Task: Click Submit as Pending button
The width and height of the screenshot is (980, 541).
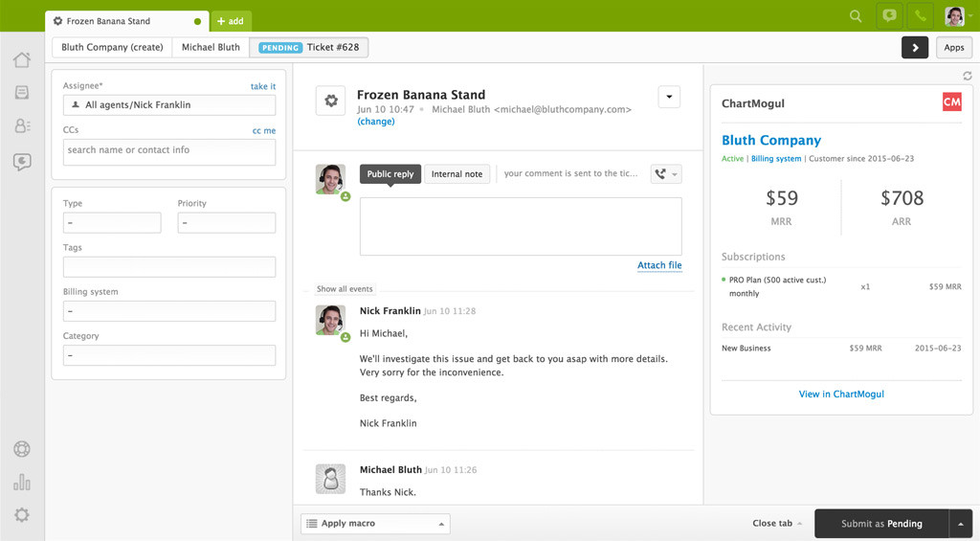Action: click(x=881, y=524)
